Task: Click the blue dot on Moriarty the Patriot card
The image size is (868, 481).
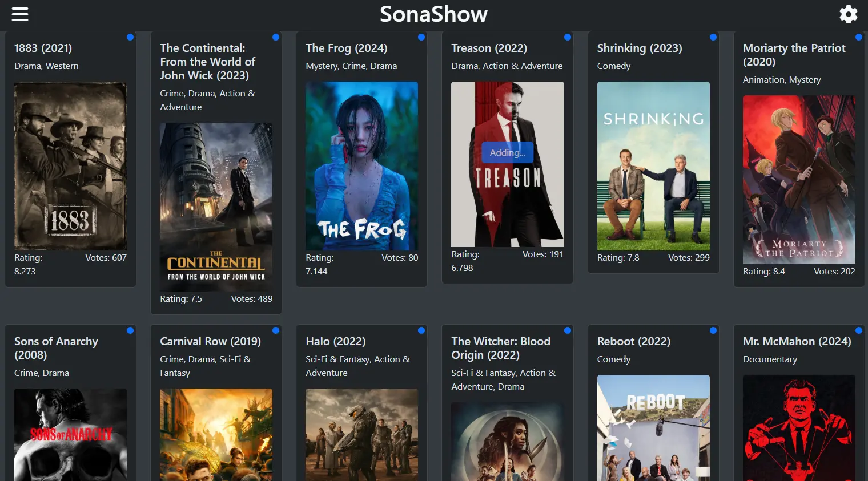Action: [x=859, y=37]
